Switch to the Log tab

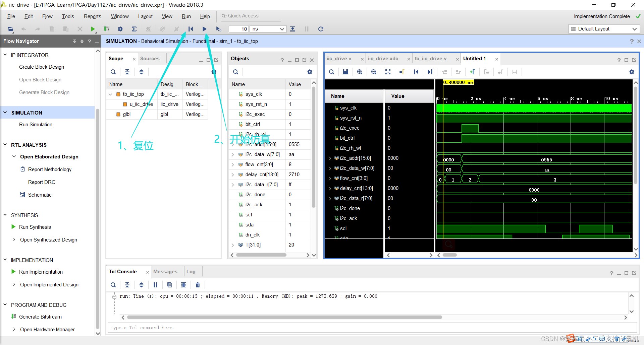click(191, 272)
